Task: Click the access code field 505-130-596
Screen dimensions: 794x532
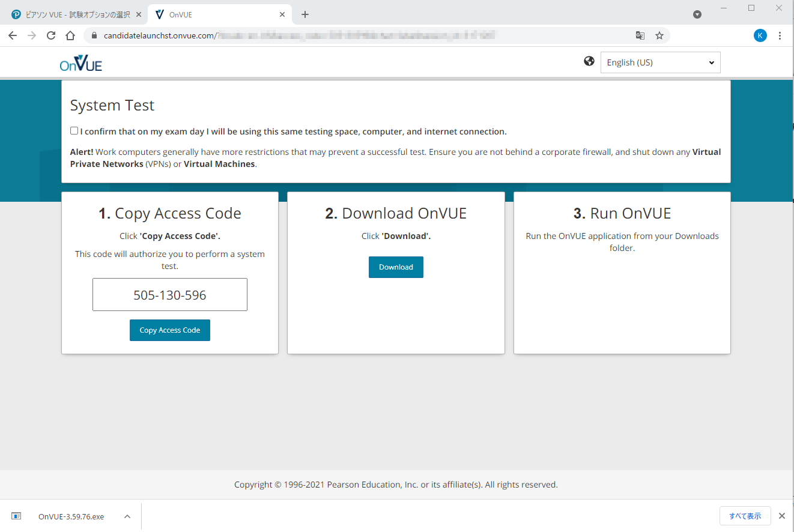Action: click(x=170, y=295)
